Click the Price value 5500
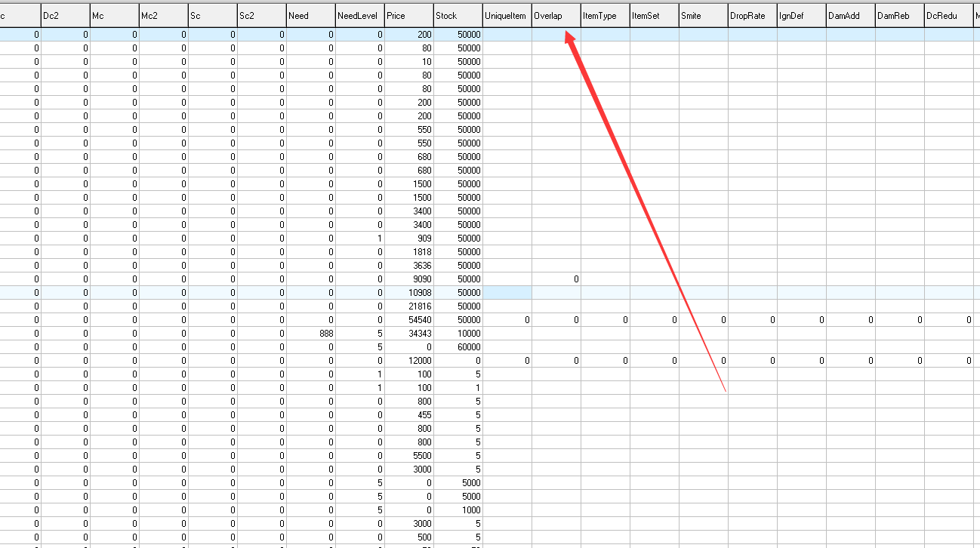 [409, 456]
